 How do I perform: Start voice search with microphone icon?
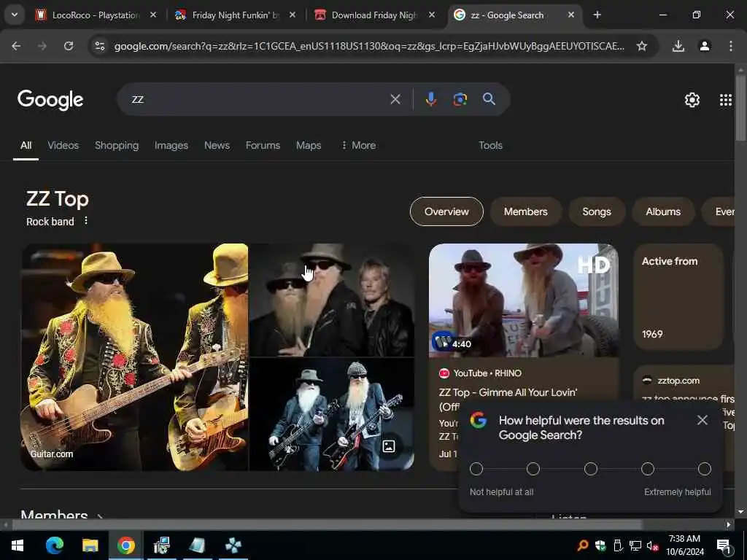coord(430,99)
